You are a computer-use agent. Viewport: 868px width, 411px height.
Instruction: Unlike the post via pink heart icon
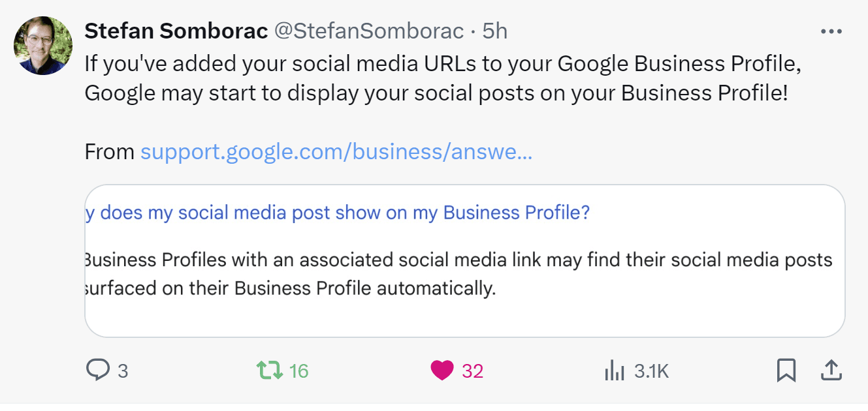442,371
